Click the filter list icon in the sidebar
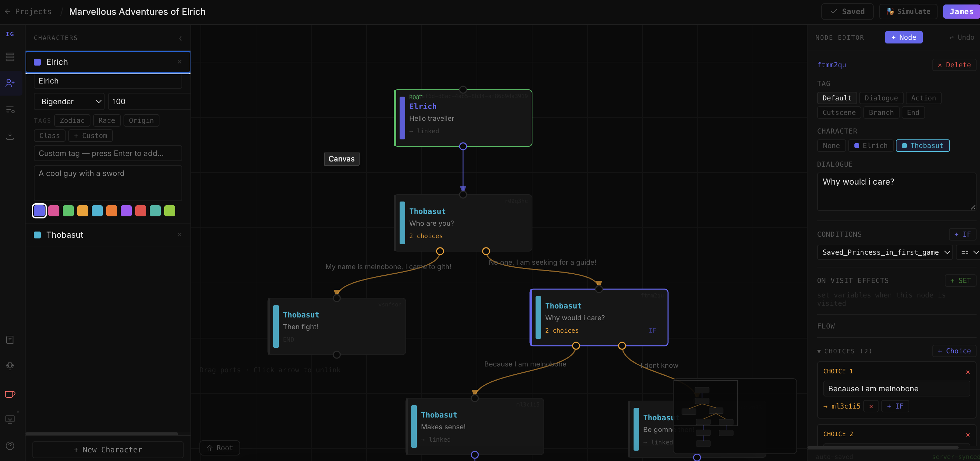Screen dimensions: 980x461 [10, 109]
